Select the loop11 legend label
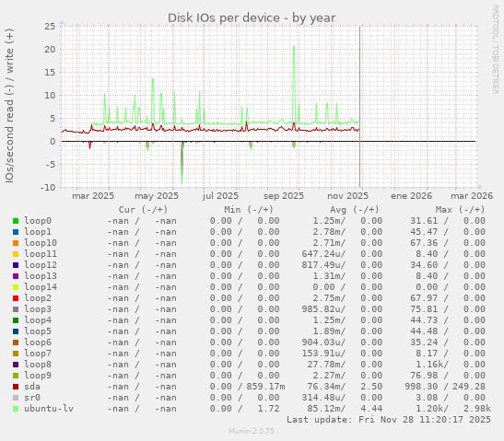 point(41,254)
